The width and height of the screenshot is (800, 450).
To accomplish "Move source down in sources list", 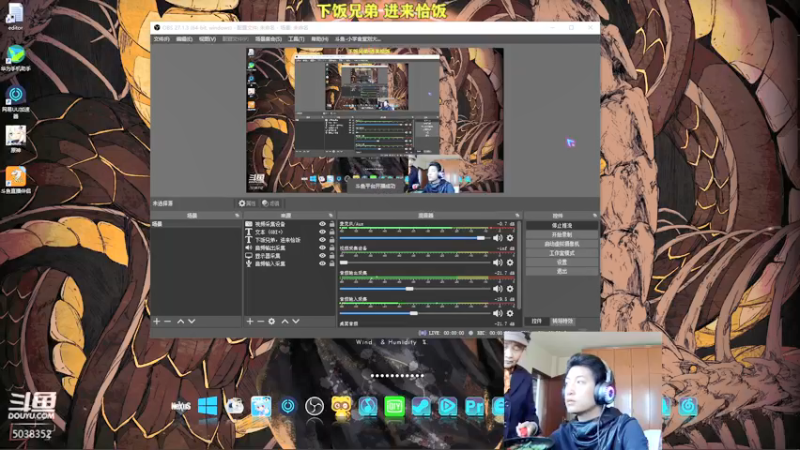I will (296, 321).
